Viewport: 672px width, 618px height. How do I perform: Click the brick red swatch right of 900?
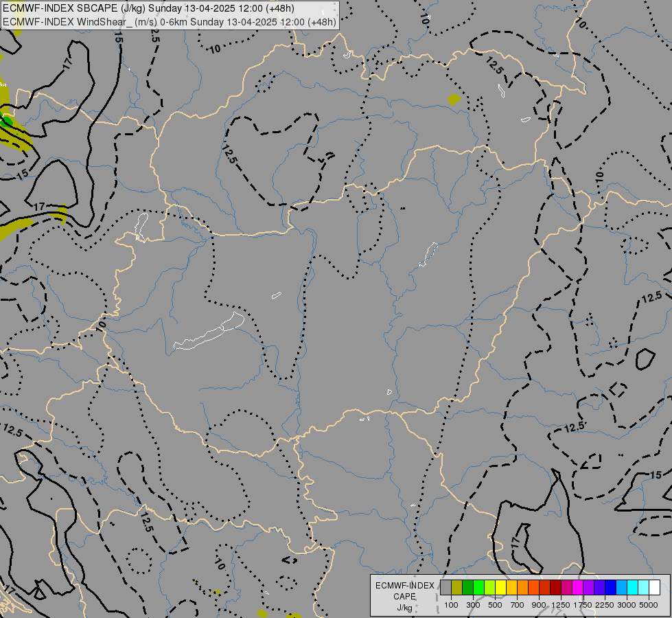point(545,587)
